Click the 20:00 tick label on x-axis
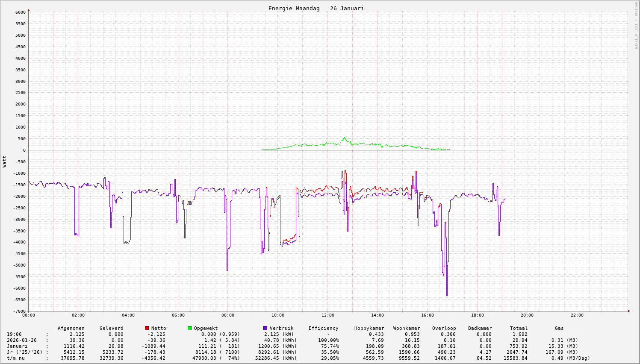 tap(527, 315)
